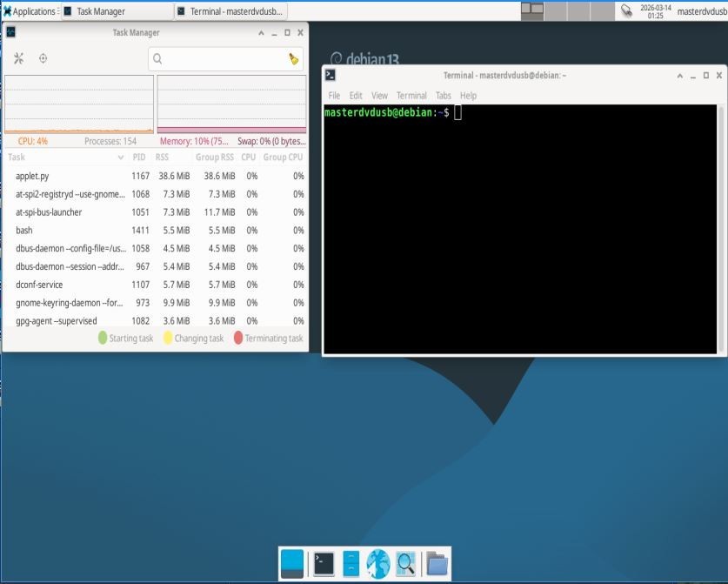Viewport: 728px width, 584px height.
Task: Click the red Terminating task color swatch
Action: pyautogui.click(x=236, y=338)
